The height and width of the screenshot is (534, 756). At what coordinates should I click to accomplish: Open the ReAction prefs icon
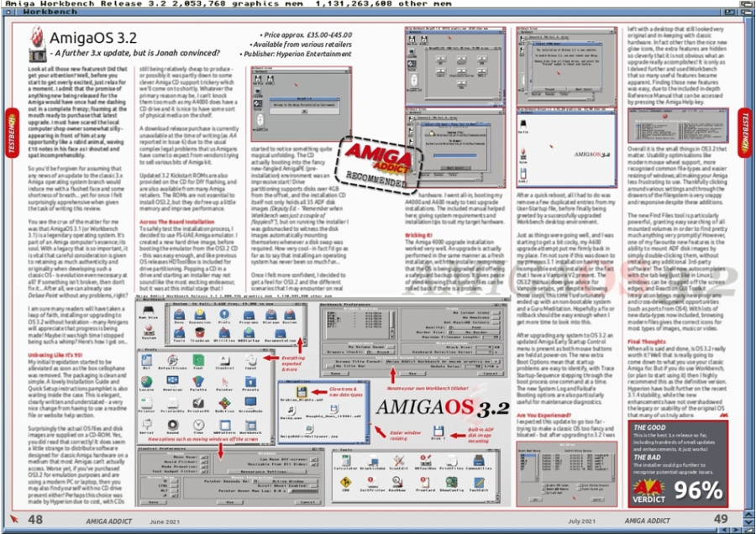point(224,403)
